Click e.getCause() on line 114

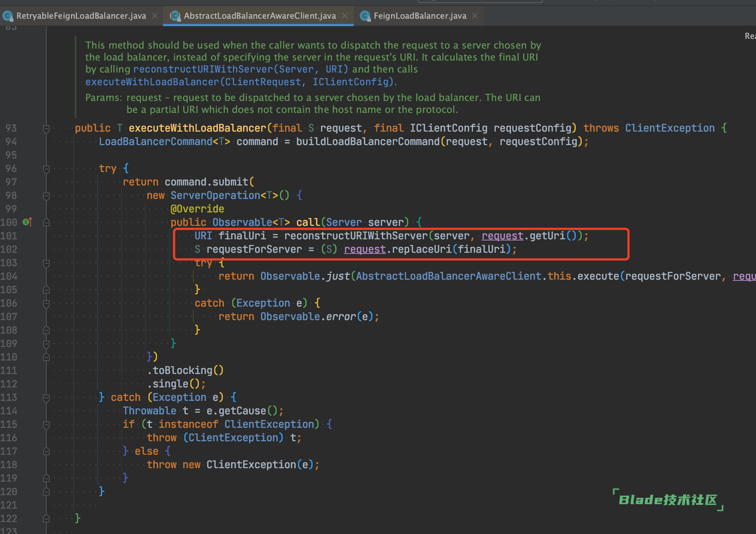[x=242, y=411]
